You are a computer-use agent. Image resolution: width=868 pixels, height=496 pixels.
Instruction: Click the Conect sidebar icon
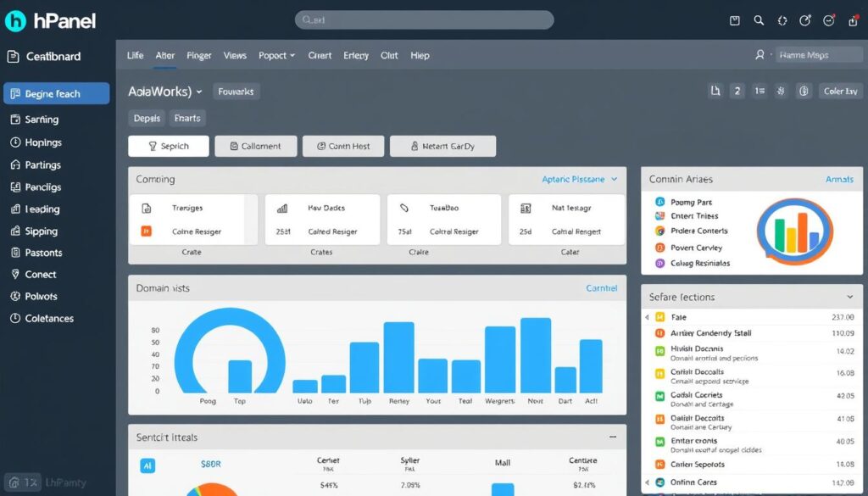click(14, 275)
